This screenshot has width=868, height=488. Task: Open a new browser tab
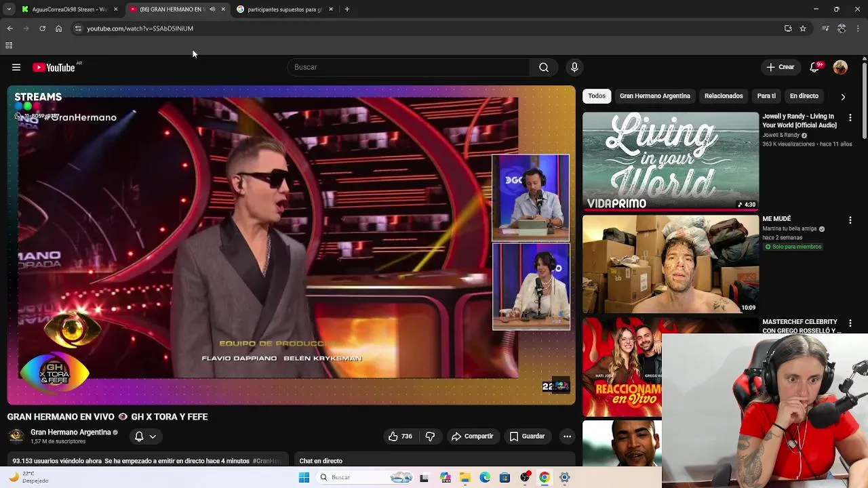click(x=347, y=9)
